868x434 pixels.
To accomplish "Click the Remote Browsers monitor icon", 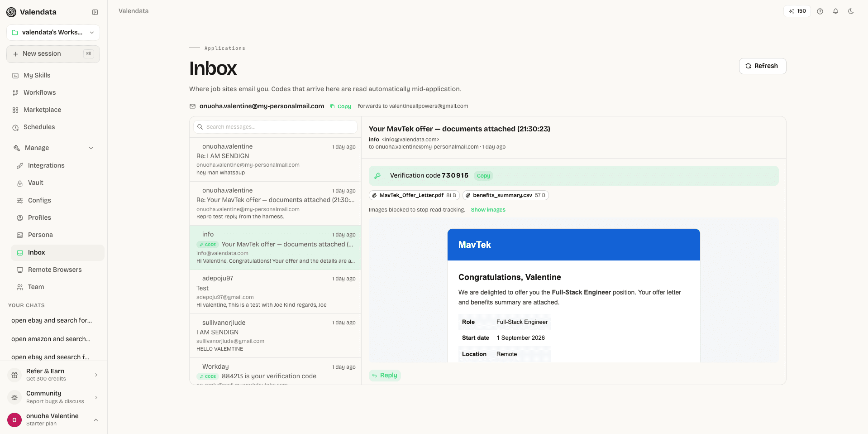I will pos(20,270).
